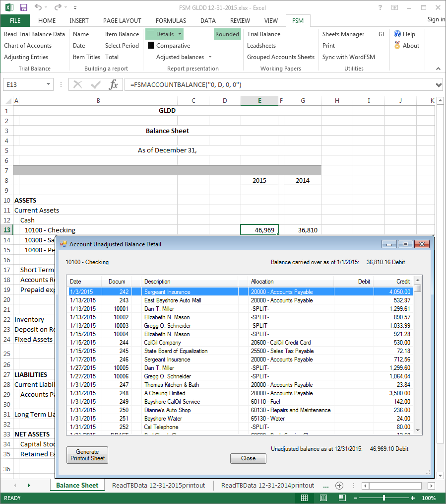The width and height of the screenshot is (446, 504).
Task: Click the zoom in plus icon
Action: pyautogui.click(x=413, y=498)
